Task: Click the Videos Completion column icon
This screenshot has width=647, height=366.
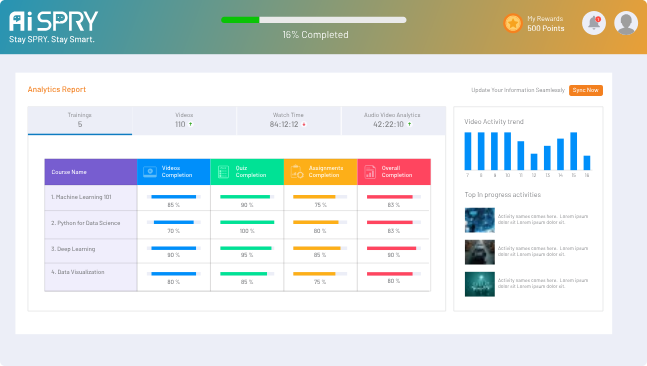Action: [x=150, y=172]
